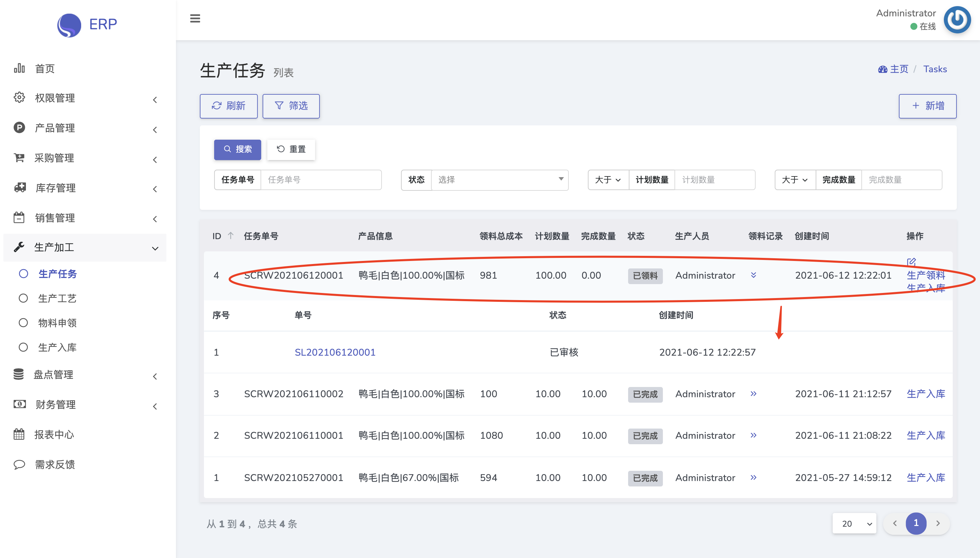This screenshot has width=980, height=558.
Task: Open 需求反馈 feedback chat icon item
Action: [55, 465]
